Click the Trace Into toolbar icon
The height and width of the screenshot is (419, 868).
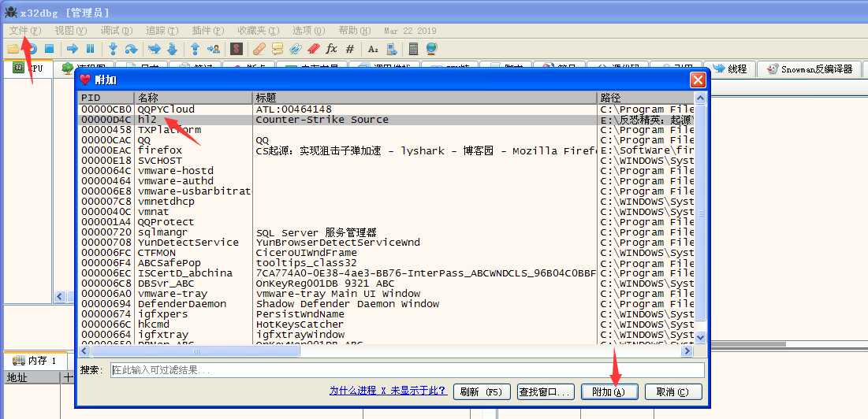coord(155,49)
